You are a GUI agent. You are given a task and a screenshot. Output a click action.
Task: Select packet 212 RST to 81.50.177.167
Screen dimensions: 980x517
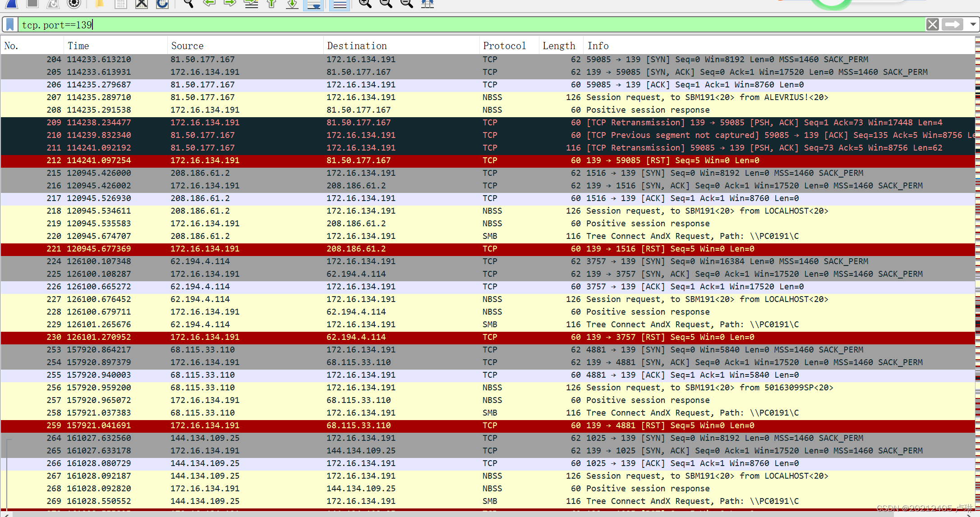tap(488, 160)
